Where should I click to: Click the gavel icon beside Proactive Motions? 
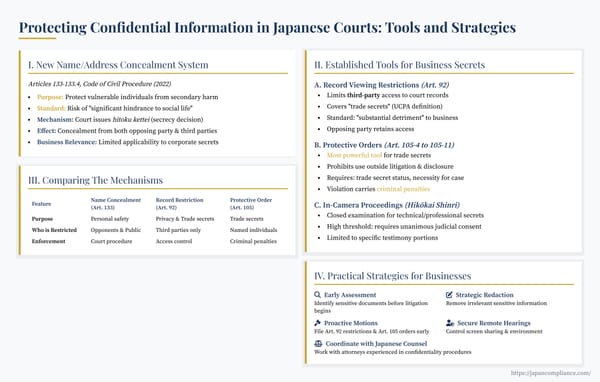(317, 323)
